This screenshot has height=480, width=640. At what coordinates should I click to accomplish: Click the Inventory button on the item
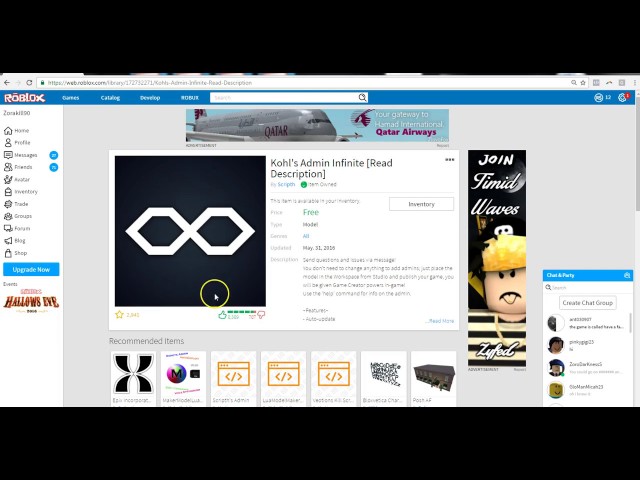point(421,204)
